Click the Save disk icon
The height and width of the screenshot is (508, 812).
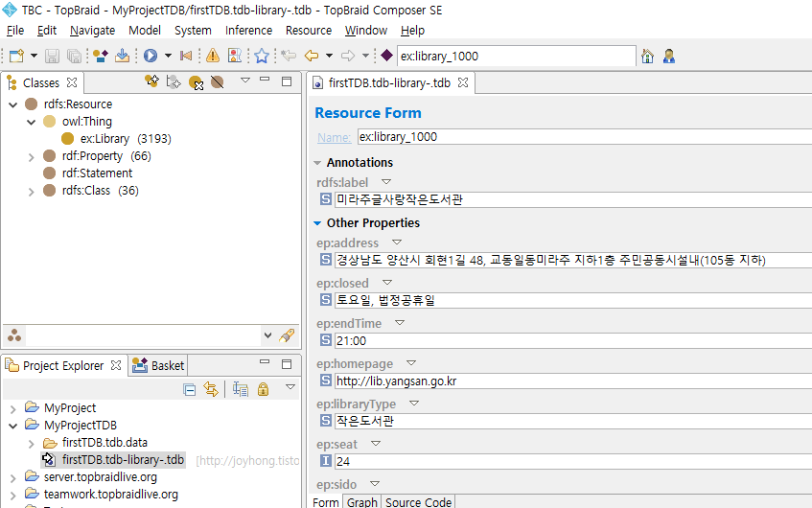[52, 56]
